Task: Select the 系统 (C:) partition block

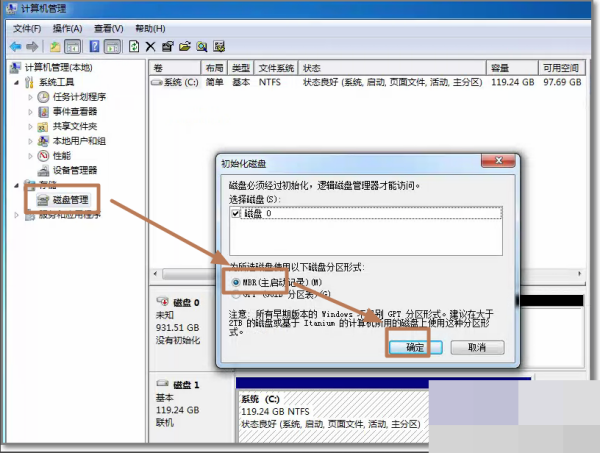Action: 333,416
